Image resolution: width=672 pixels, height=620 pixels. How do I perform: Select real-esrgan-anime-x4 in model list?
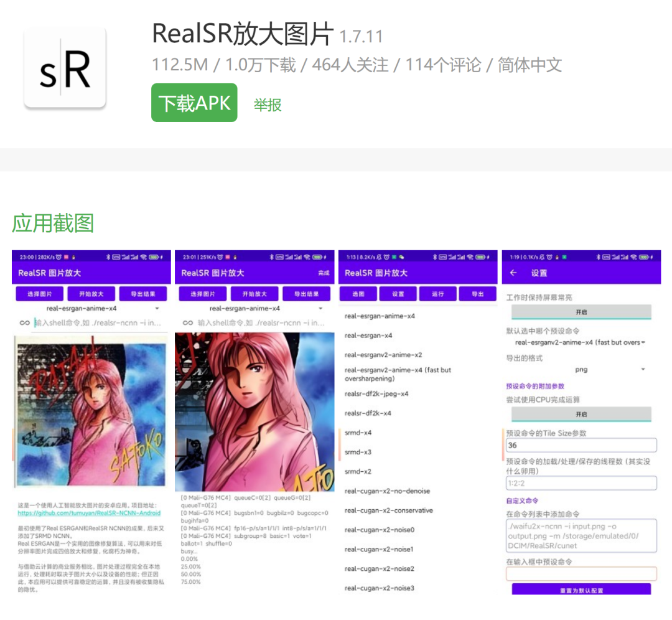click(380, 316)
